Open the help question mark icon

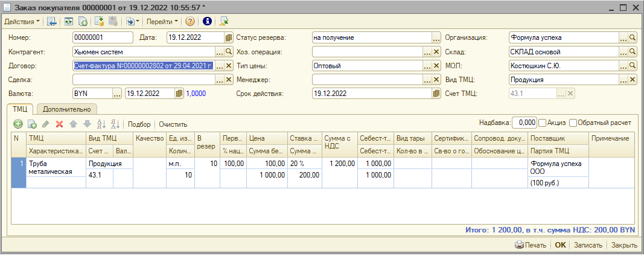pos(190,22)
